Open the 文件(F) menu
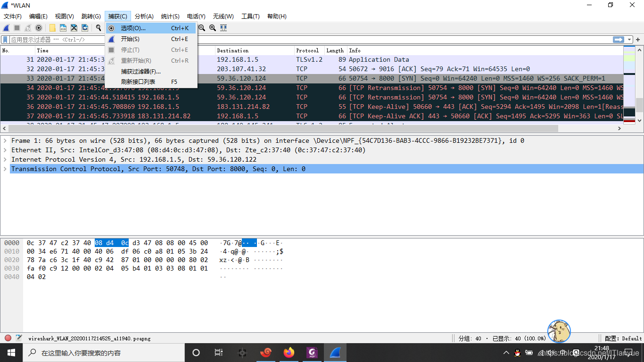Image resolution: width=644 pixels, height=362 pixels. pyautogui.click(x=13, y=16)
